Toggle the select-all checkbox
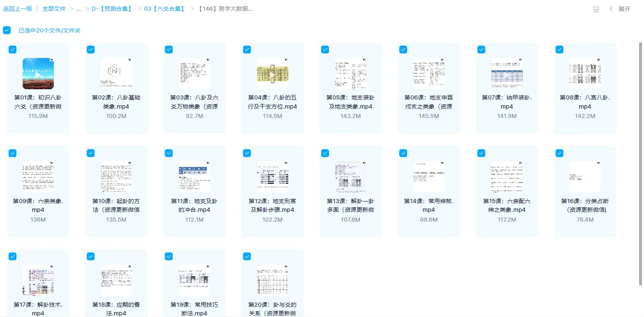Screen dimensions: 644x317 pyautogui.click(x=7, y=30)
